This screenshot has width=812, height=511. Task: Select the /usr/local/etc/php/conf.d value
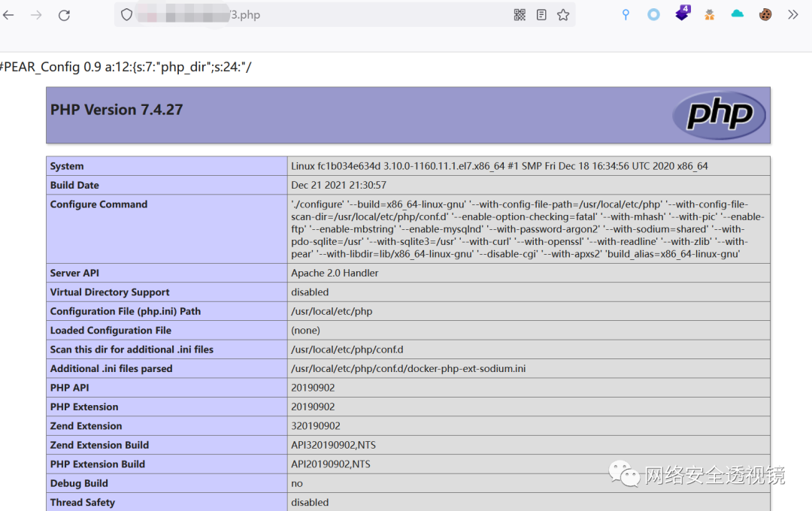click(347, 349)
